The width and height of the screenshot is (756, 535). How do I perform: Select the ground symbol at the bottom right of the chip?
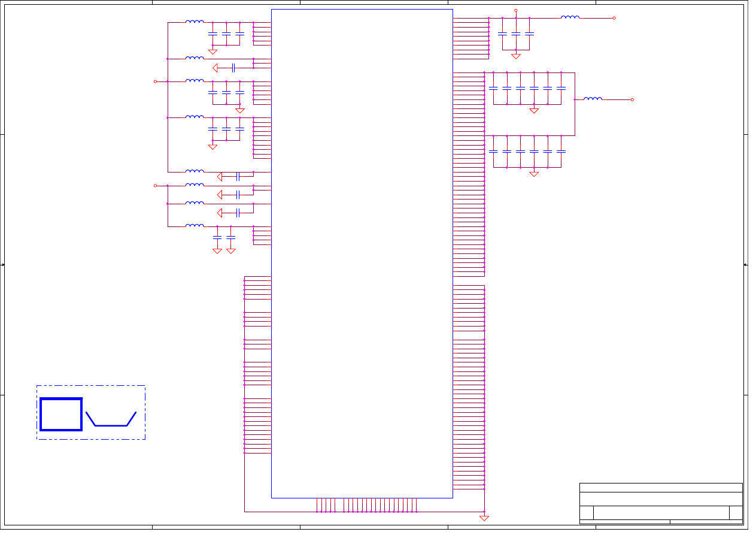[x=484, y=518]
